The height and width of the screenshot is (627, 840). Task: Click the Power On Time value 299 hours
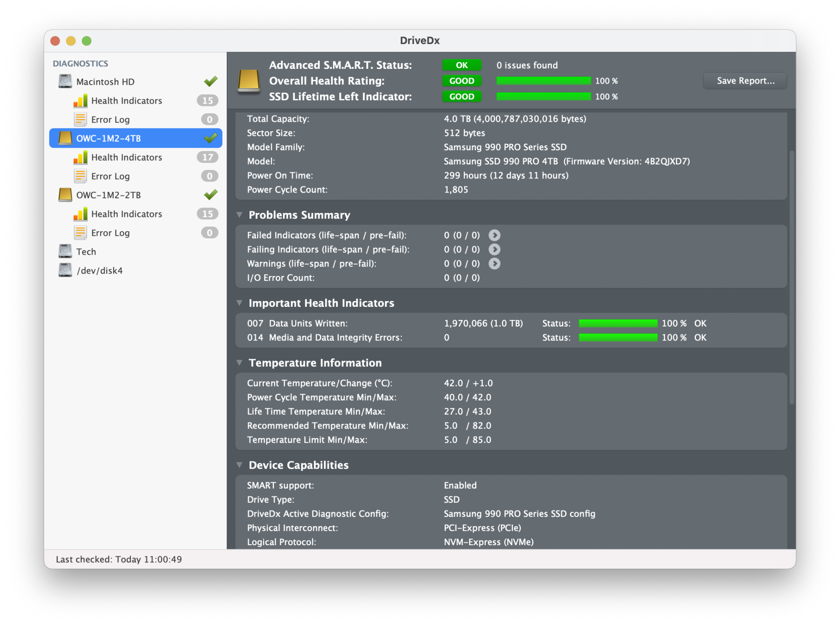pos(506,175)
